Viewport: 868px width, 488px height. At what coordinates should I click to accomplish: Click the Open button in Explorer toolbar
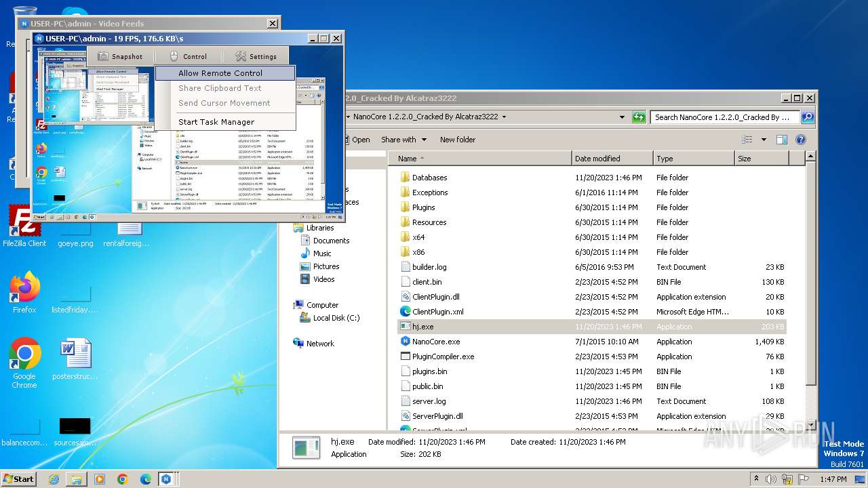pos(356,140)
